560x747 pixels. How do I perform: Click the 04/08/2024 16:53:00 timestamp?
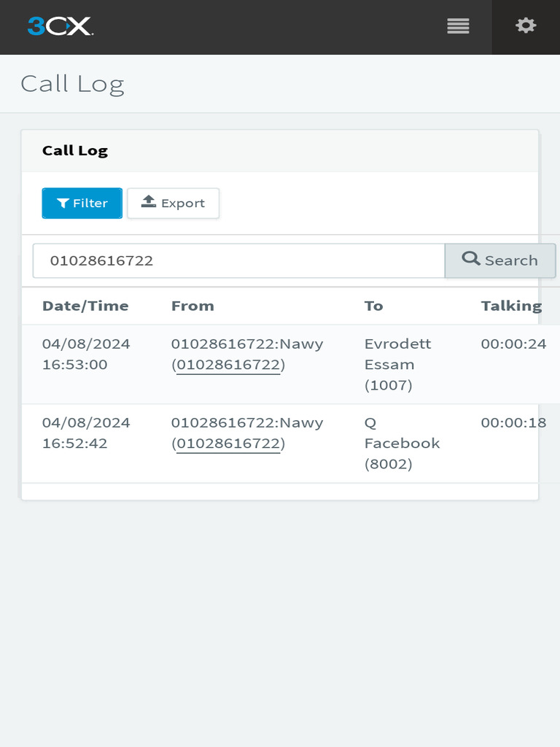[86, 355]
